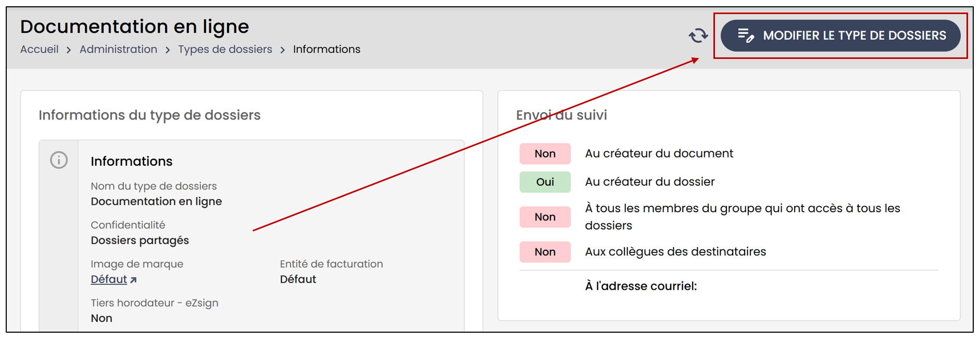Click the edit-list icon in the Modifier button
The image size is (980, 340).
click(746, 35)
